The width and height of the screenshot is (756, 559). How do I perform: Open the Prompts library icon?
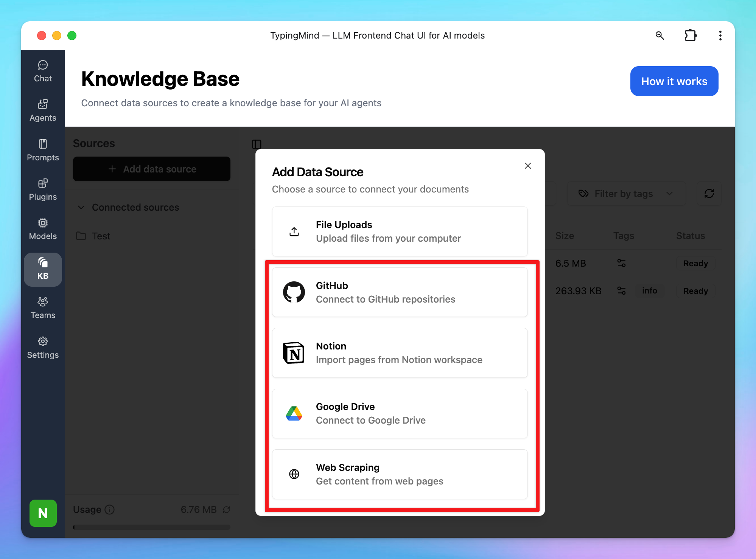click(43, 150)
